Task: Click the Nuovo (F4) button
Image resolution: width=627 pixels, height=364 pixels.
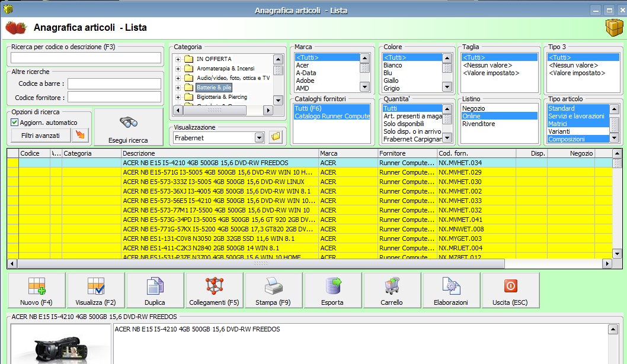Action: [x=36, y=291]
